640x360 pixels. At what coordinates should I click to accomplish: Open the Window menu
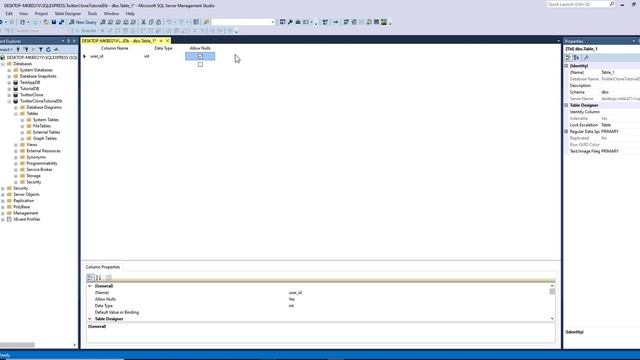111,13
